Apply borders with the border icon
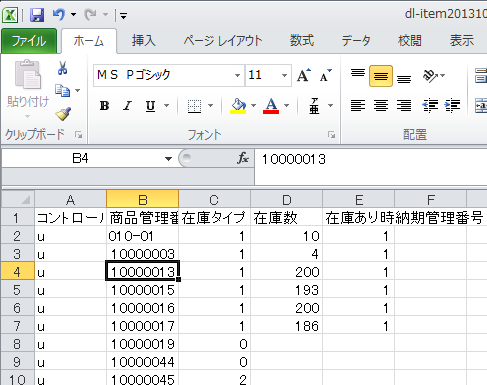 point(195,106)
